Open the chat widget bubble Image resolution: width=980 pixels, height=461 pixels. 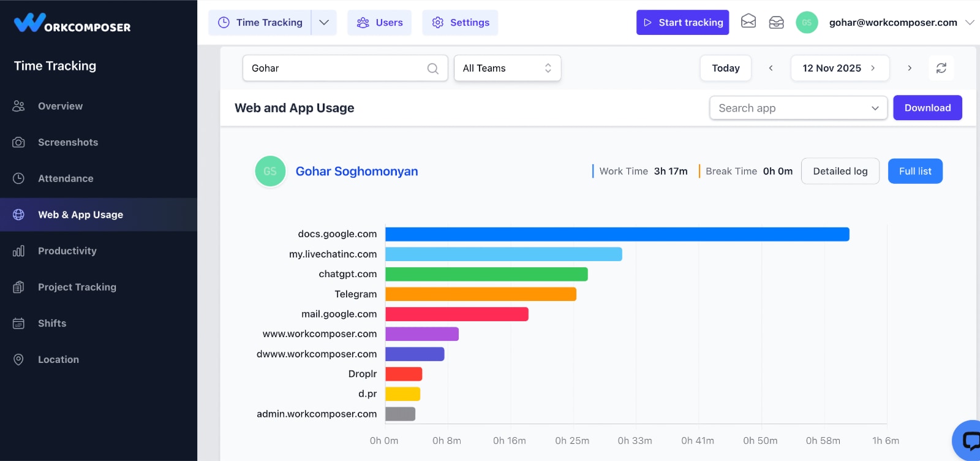point(968,440)
